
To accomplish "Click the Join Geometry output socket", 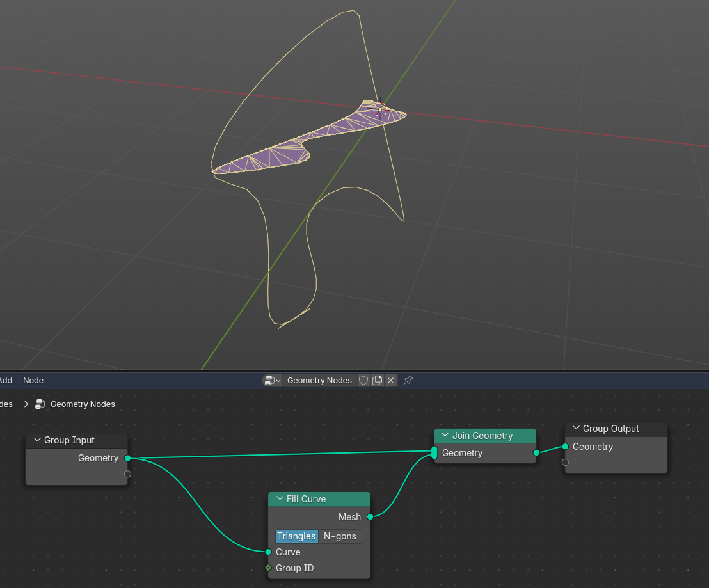I will 536,452.
